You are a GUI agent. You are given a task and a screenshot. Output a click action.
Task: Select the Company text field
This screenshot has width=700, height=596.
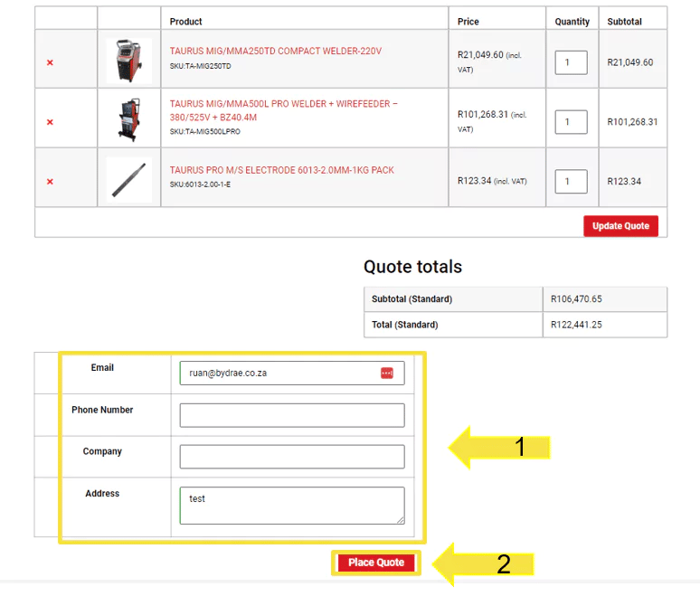coord(291,457)
